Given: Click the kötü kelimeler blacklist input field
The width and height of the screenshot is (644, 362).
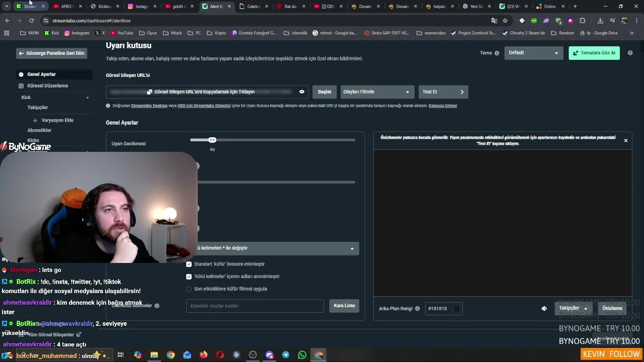Looking at the screenshot, I should [x=255, y=306].
